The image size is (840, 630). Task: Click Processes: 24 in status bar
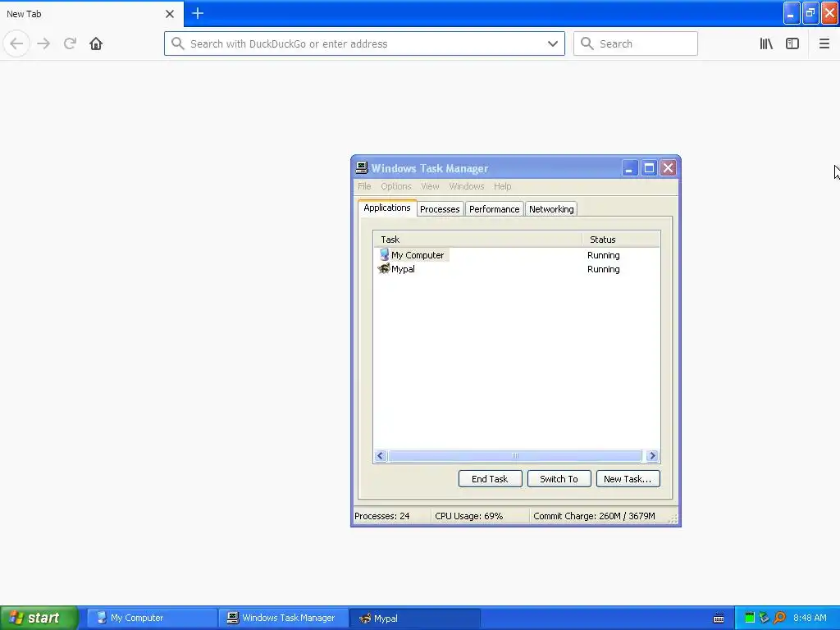382,516
